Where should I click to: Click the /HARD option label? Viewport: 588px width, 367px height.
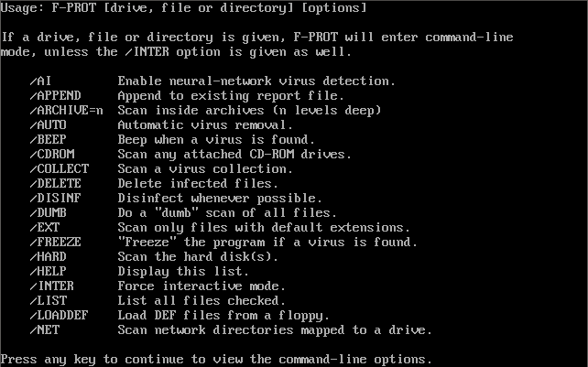pos(49,256)
